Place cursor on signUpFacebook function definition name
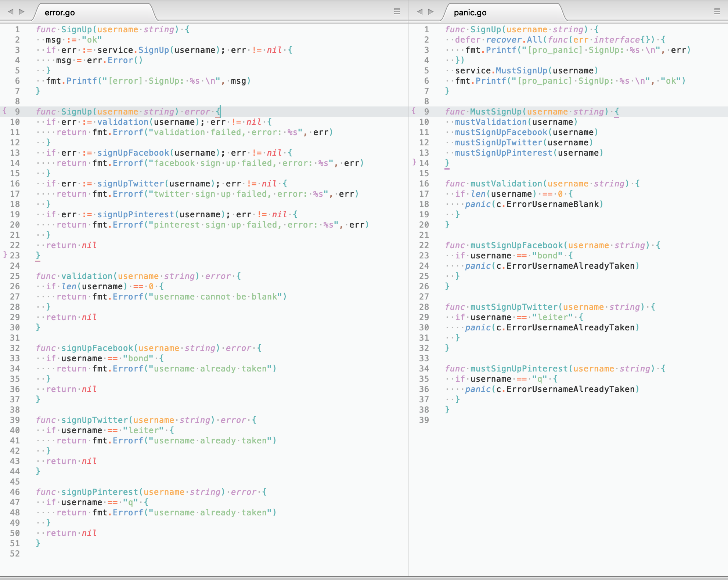This screenshot has height=580, width=728. pyautogui.click(x=97, y=348)
